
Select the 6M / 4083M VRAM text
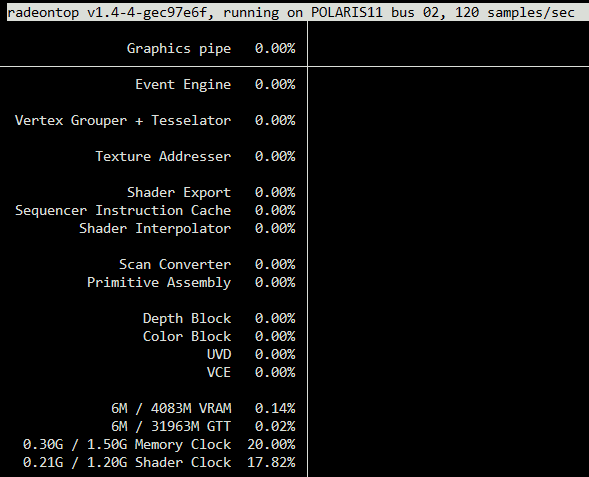(171, 408)
